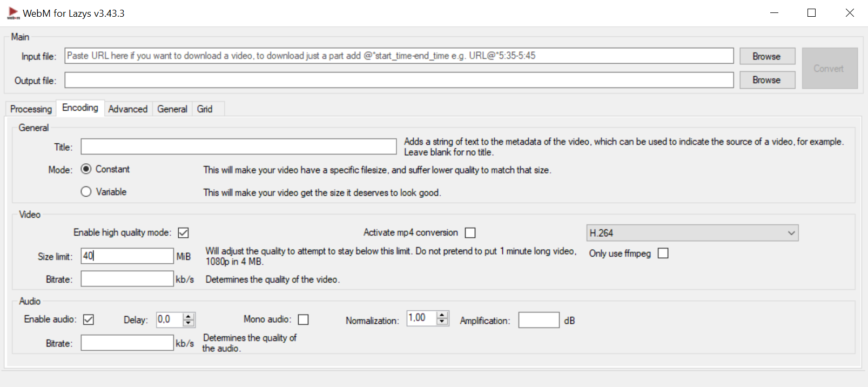
Task: Click the Delay value field
Action: (x=170, y=319)
